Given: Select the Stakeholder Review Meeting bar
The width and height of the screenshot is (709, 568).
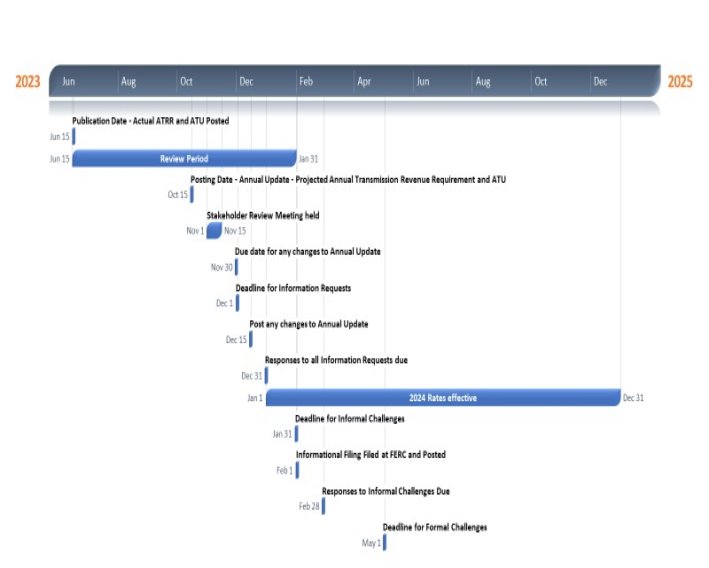Looking at the screenshot, I should point(214,231).
